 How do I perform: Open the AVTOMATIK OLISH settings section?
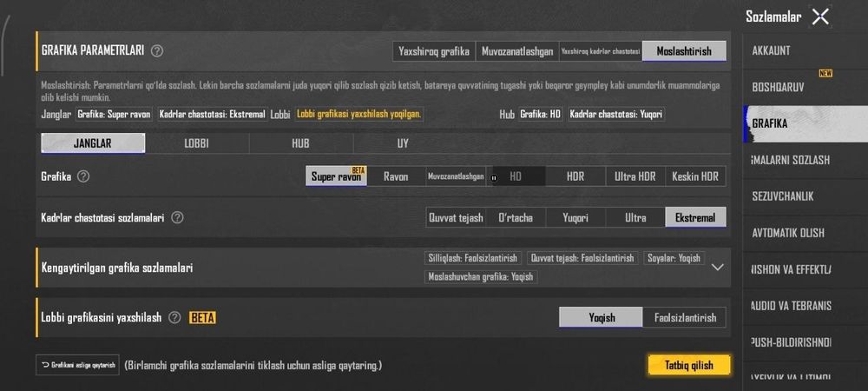tap(806, 233)
